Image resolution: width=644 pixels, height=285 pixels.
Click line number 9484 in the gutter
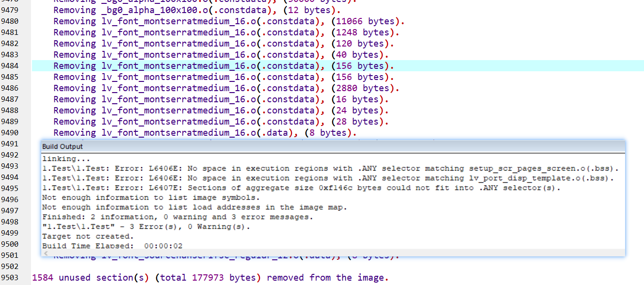[10, 65]
